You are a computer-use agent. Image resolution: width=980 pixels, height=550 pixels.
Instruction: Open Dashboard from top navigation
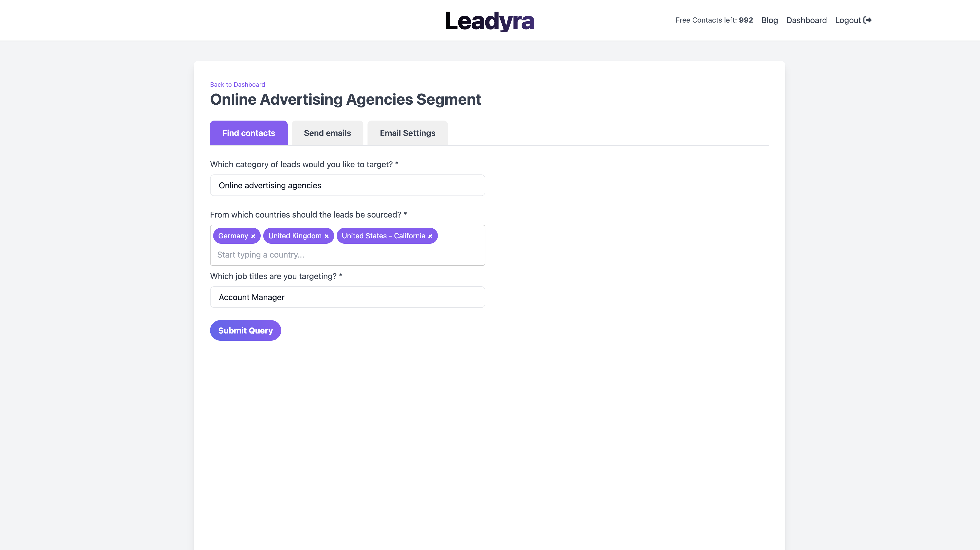coord(806,20)
